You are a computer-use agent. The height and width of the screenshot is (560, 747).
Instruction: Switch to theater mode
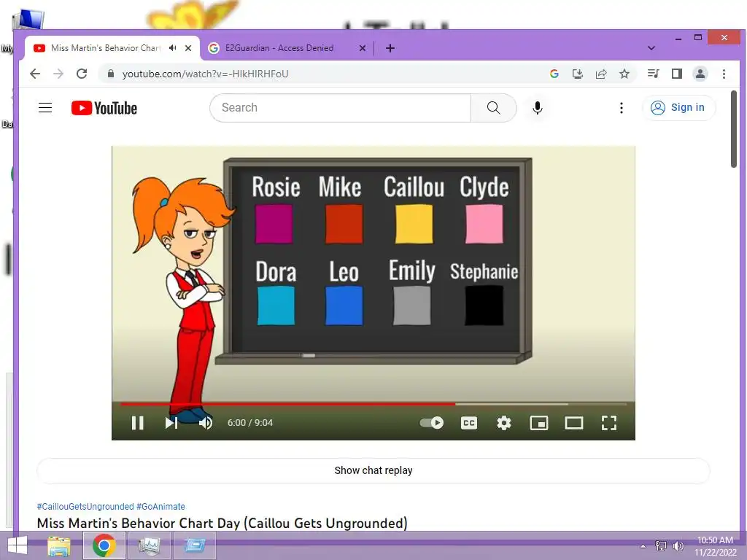[574, 422]
